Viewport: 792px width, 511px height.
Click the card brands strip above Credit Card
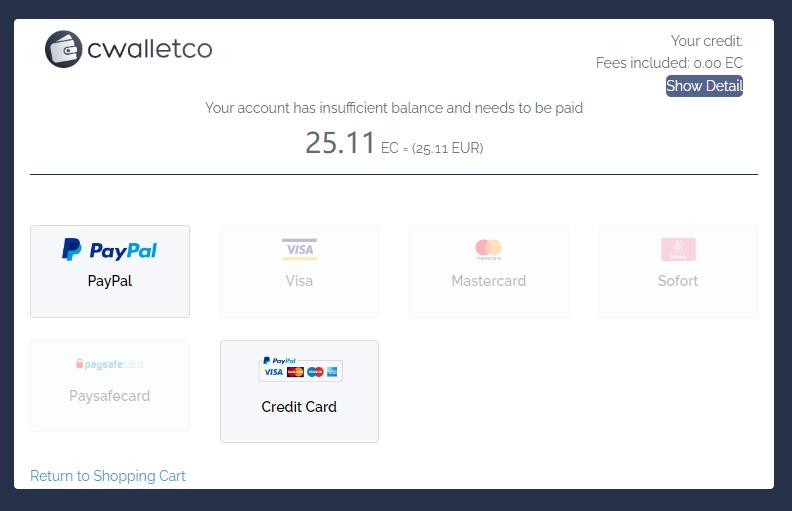(300, 369)
